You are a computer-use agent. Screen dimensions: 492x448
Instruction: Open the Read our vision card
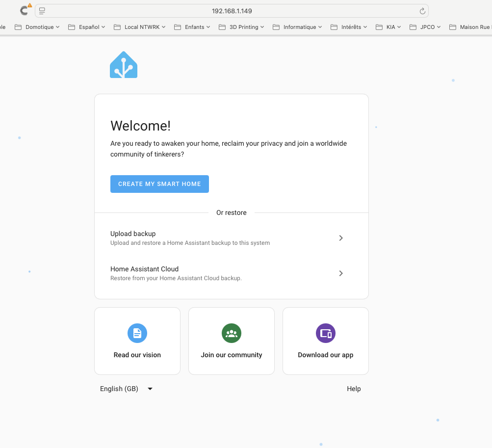pyautogui.click(x=137, y=341)
